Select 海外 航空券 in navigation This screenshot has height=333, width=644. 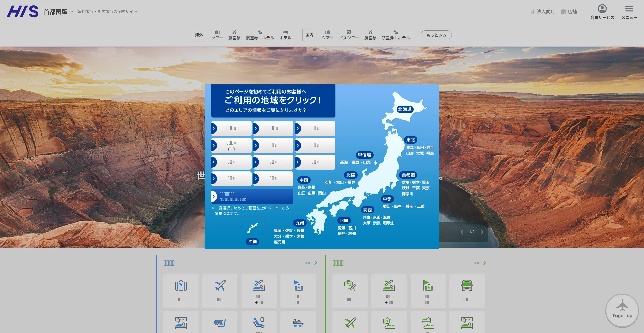pyautogui.click(x=234, y=35)
